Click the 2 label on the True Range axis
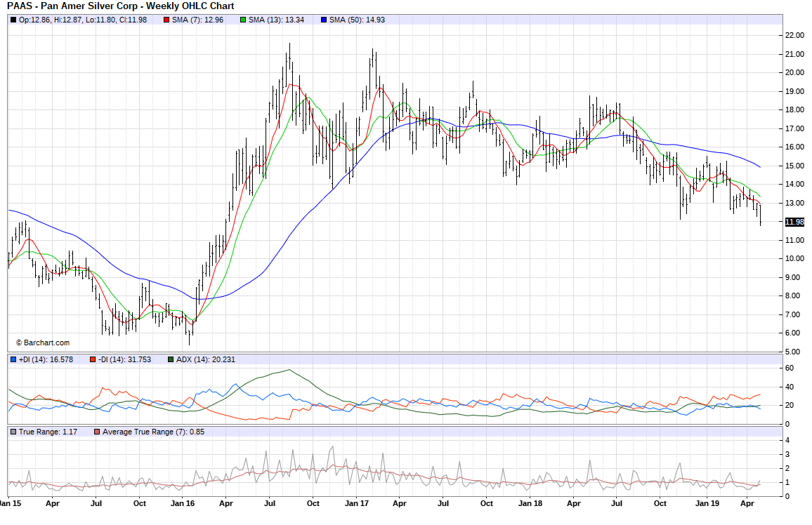This screenshot has height=525, width=812. [787, 469]
